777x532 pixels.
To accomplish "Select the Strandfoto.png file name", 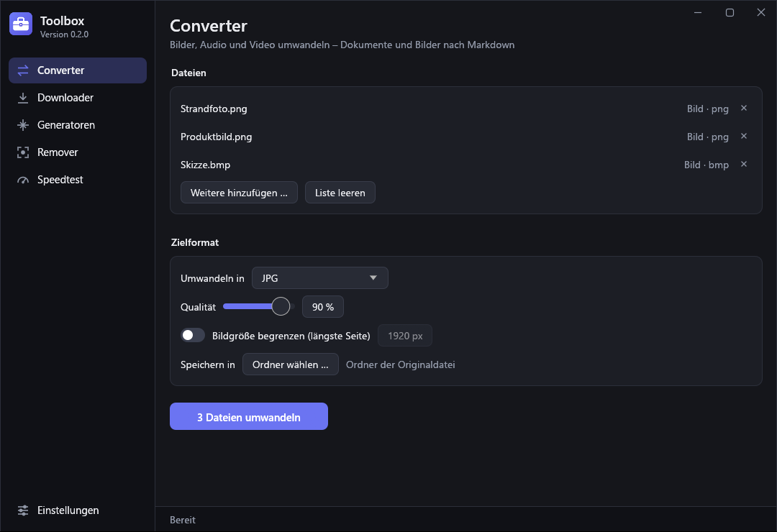I will 214,109.
